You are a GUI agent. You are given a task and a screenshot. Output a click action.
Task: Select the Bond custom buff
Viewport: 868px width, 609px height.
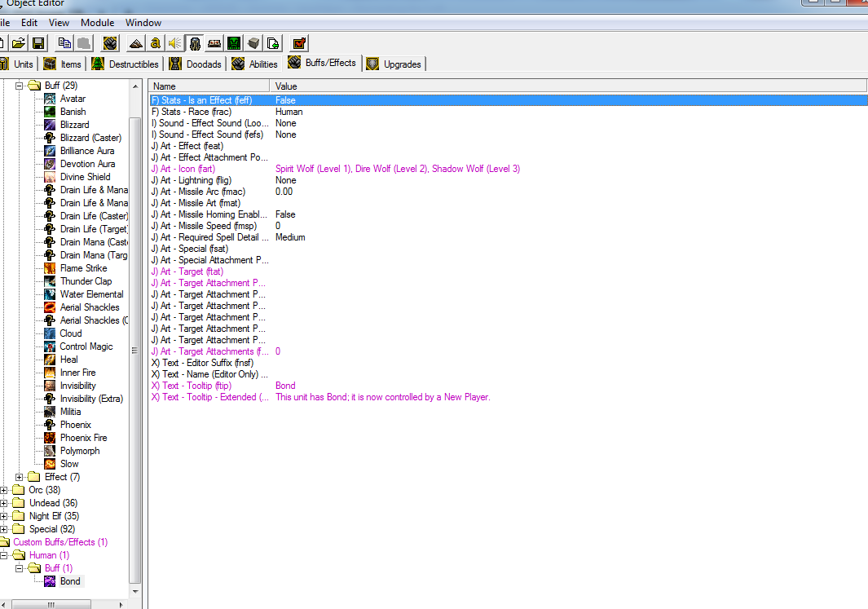tap(70, 581)
